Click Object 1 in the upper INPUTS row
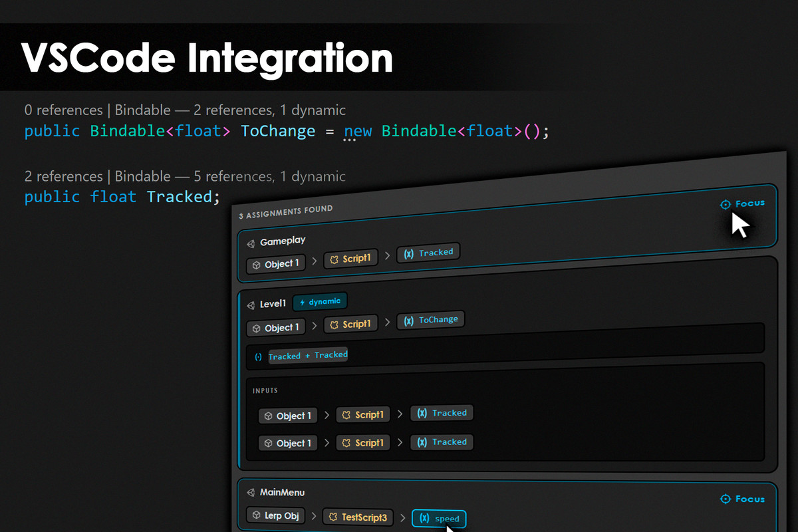798x532 pixels. tap(288, 416)
